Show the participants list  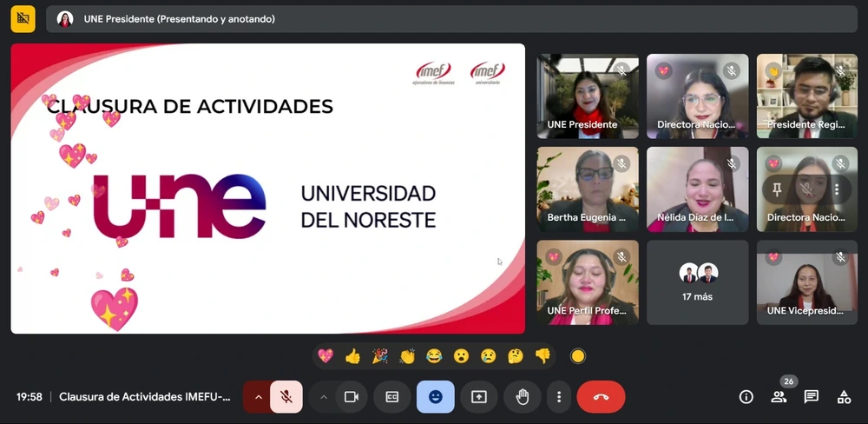coord(779,397)
